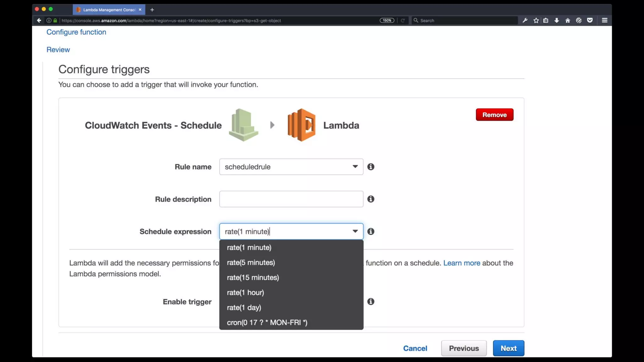Open site information icon in address bar
This screenshot has width=644, height=362.
(x=49, y=20)
